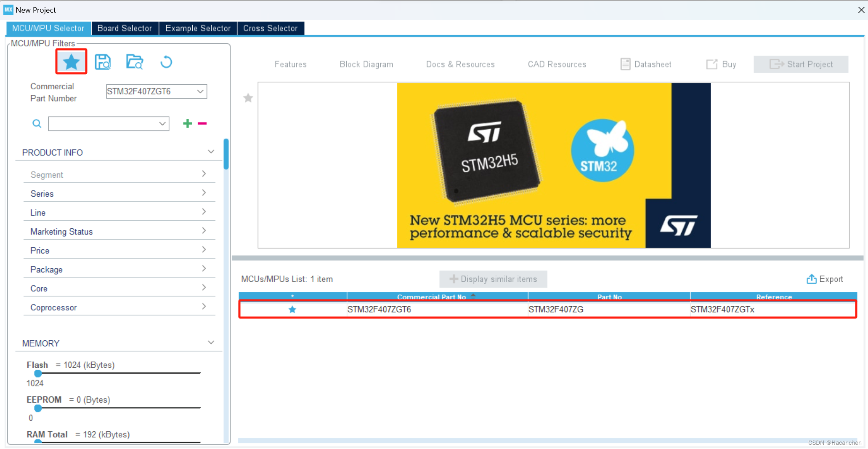Click the Export share icon
Image resolution: width=868 pixels, height=449 pixels.
click(812, 279)
